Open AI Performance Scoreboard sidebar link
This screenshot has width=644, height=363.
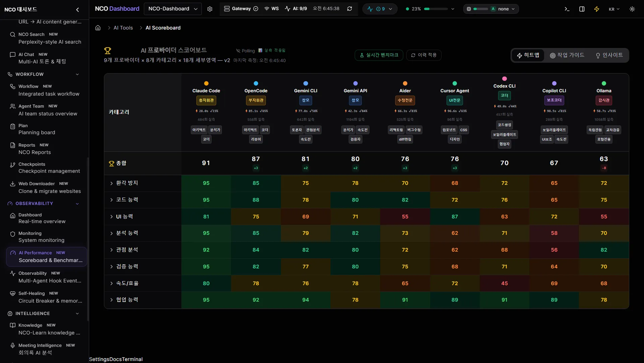[47, 257]
